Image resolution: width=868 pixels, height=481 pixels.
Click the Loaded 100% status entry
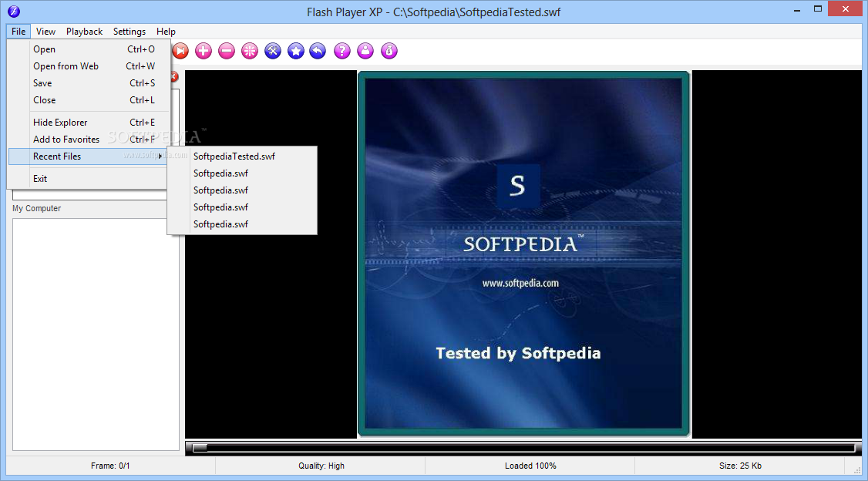click(530, 466)
